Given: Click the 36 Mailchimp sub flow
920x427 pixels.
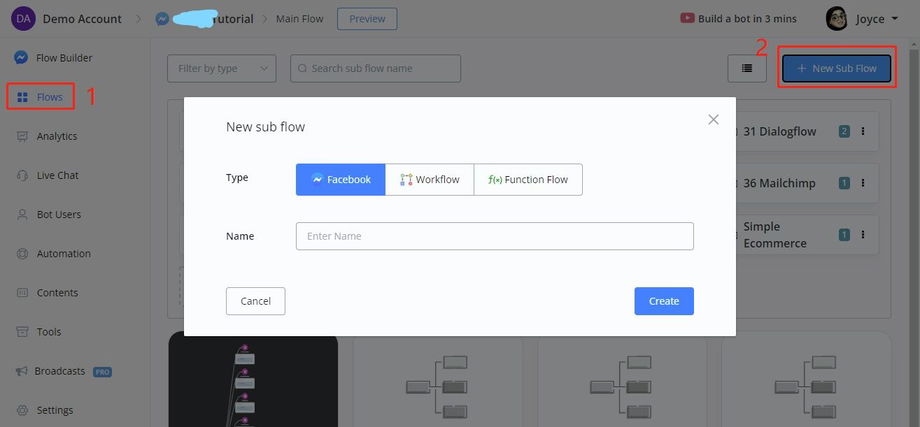Looking at the screenshot, I should 779,183.
